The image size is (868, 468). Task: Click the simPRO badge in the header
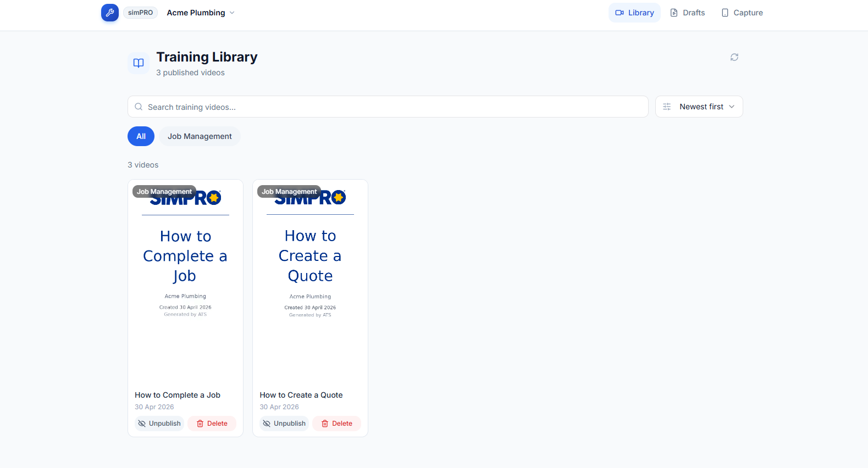click(x=141, y=13)
